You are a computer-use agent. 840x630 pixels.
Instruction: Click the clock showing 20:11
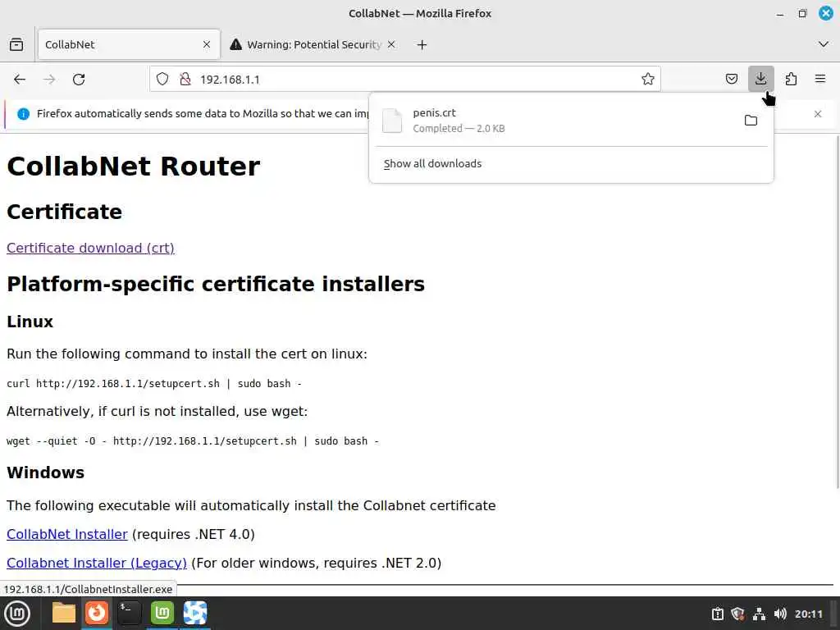808,614
